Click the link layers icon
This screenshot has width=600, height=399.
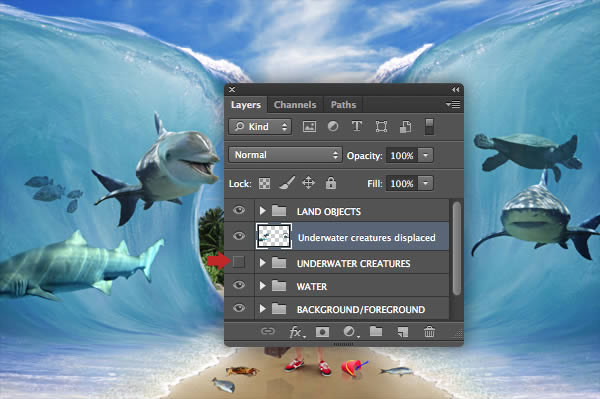tap(268, 331)
